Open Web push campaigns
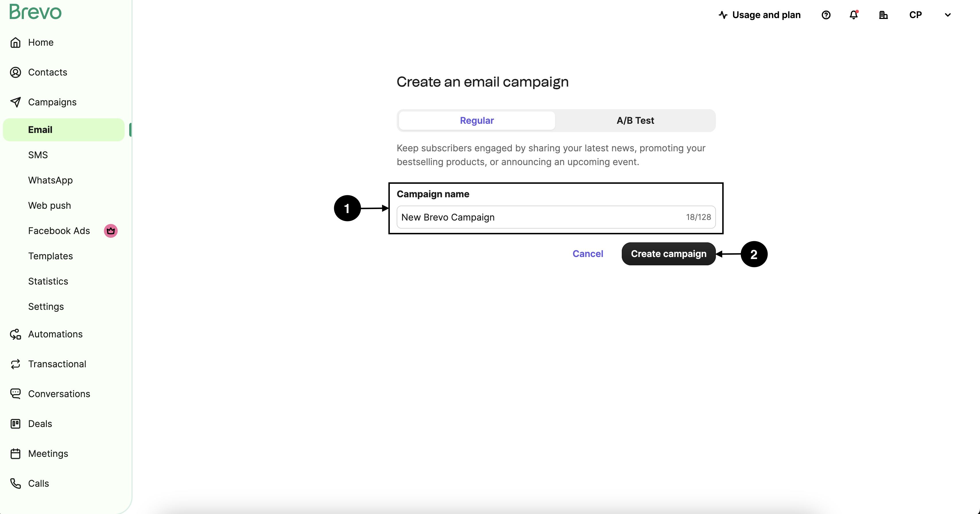 pos(49,205)
